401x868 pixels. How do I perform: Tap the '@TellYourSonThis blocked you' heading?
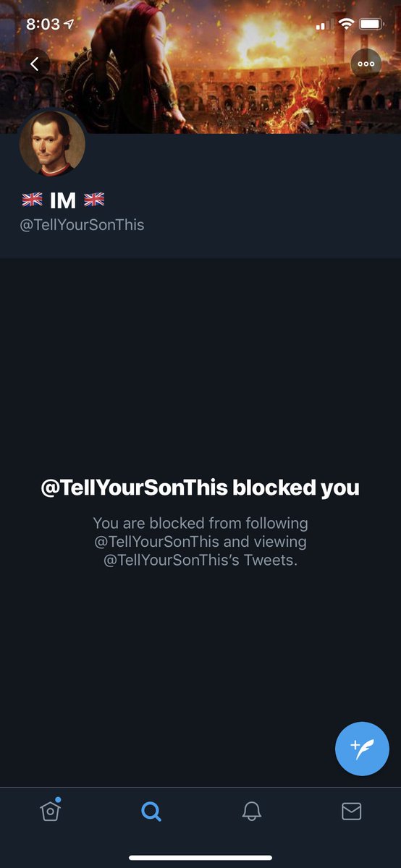click(200, 488)
